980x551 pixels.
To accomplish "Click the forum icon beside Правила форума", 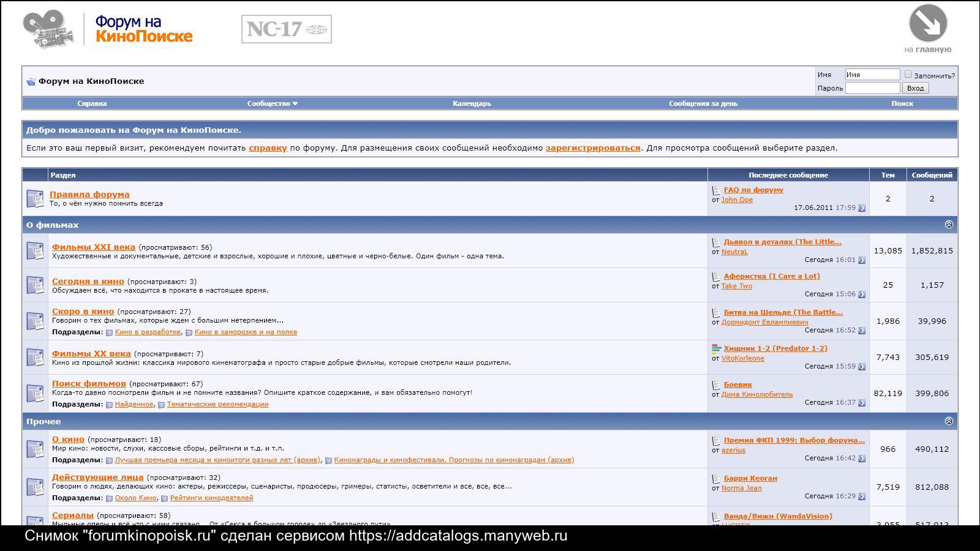I will (35, 198).
